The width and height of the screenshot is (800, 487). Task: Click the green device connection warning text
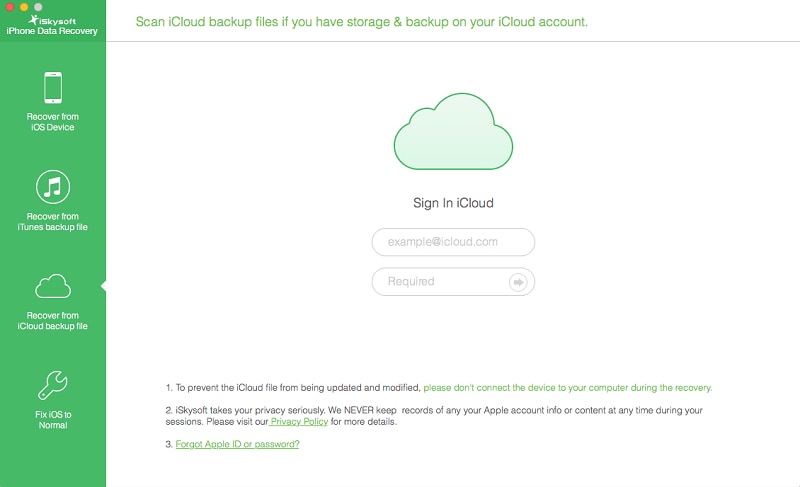568,388
